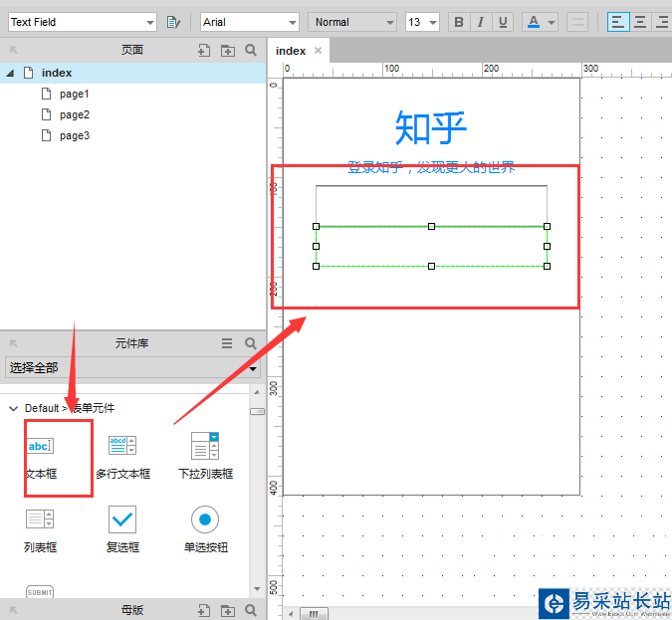Viewport: 672px width, 620px height.
Task: Toggle underline formatting
Action: coord(503,22)
